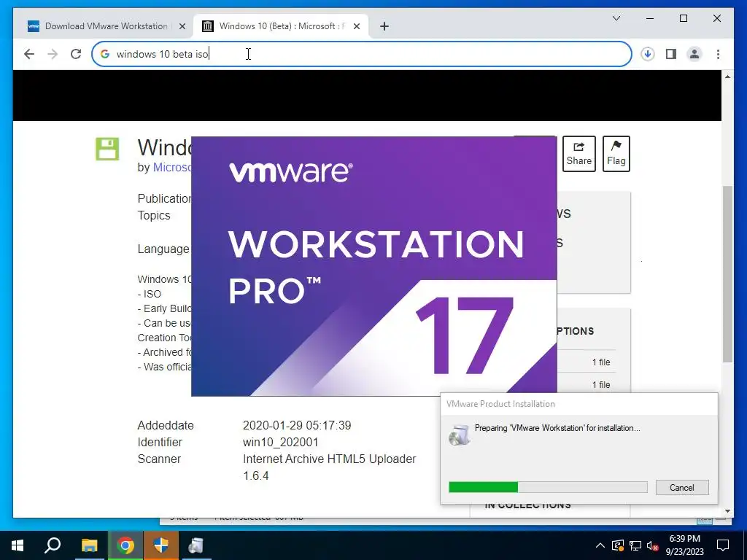This screenshot has height=560, width=747.
Task: Click the system tray security status icon
Action: 617,545
